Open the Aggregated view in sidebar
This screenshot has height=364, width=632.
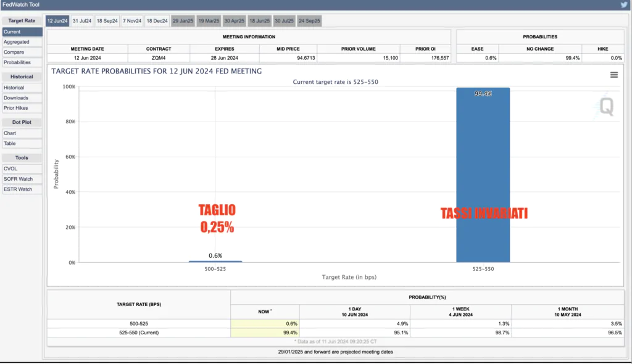click(22, 42)
